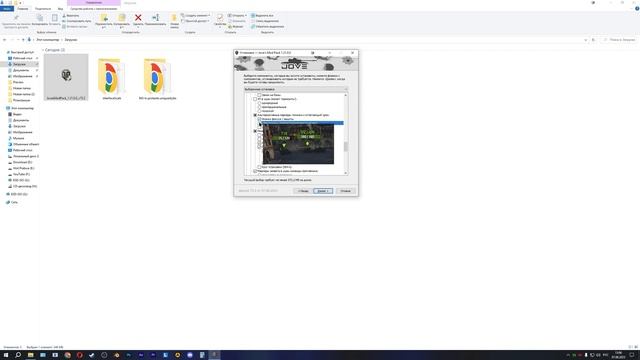Click Журнал history item in the ribbon

coord(236,27)
